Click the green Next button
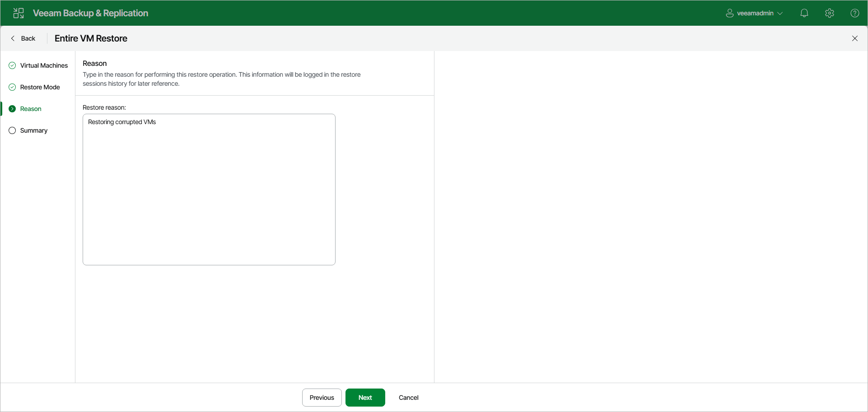Viewport: 868px width, 412px height. pyautogui.click(x=365, y=398)
